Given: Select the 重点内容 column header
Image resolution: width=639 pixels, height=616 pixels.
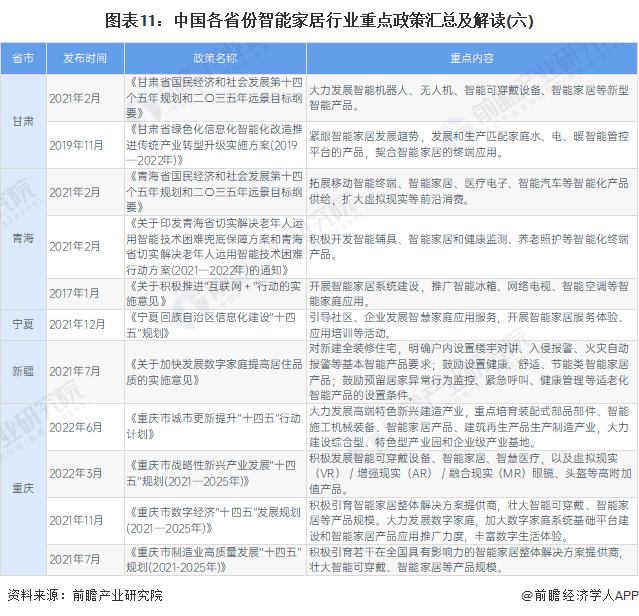Looking at the screenshot, I should pyautogui.click(x=472, y=58).
